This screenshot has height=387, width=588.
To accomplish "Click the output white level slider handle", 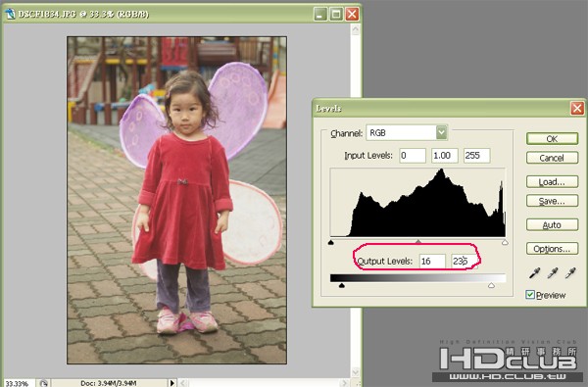I will click(x=491, y=286).
